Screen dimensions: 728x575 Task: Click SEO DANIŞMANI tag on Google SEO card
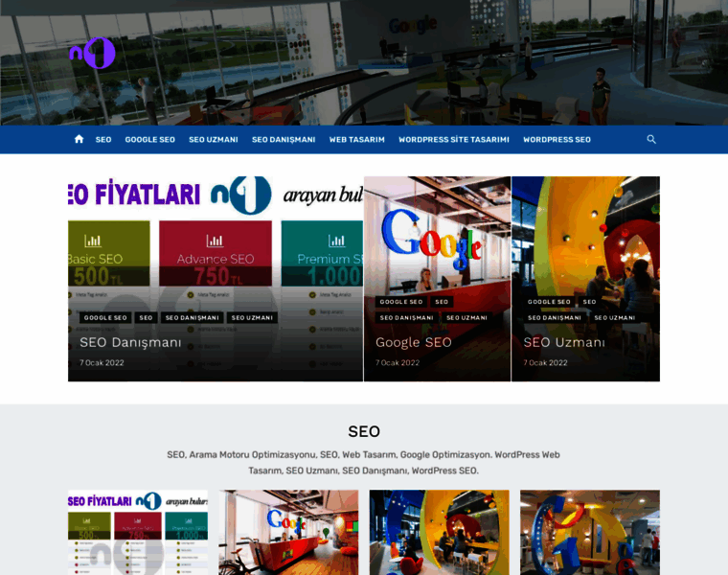[407, 318]
